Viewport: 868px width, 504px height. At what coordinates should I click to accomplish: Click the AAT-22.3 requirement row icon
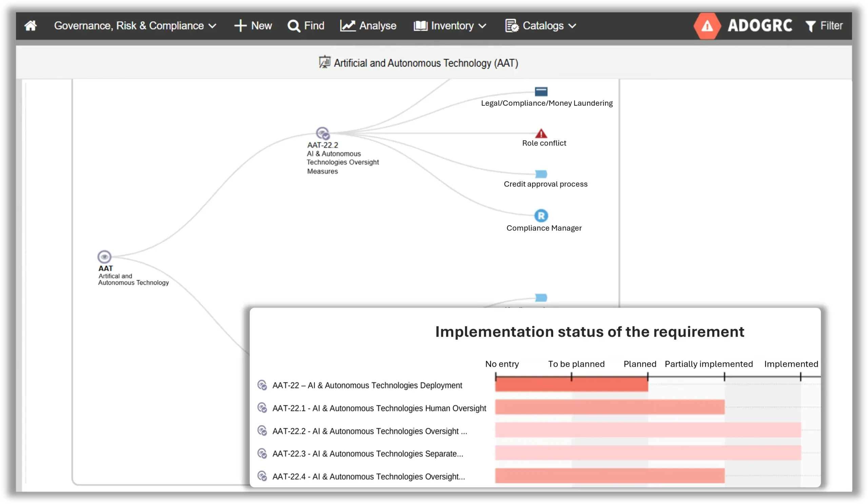(x=262, y=453)
